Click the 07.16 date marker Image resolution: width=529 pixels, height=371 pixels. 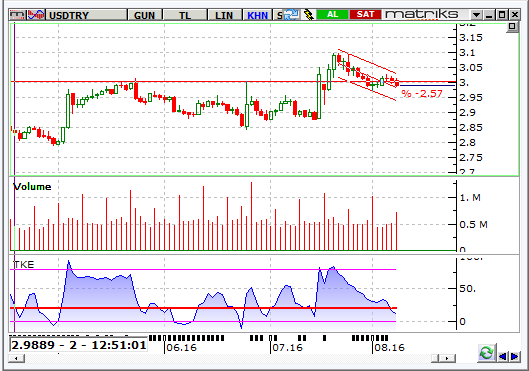pyautogui.click(x=287, y=348)
